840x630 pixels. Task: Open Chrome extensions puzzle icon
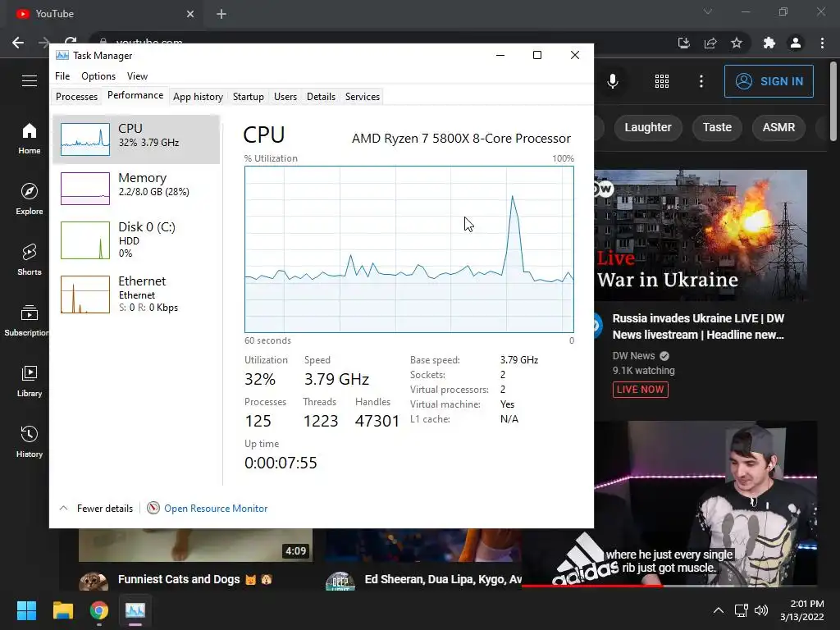(x=769, y=43)
